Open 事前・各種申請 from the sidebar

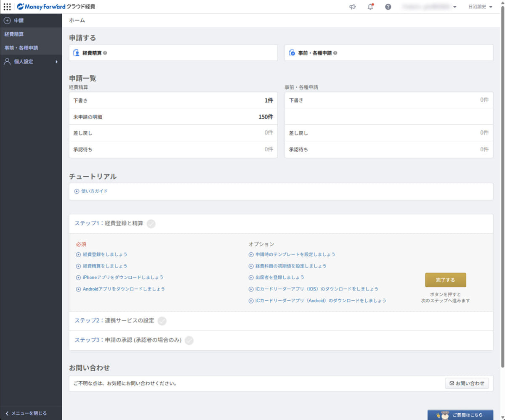[22, 48]
